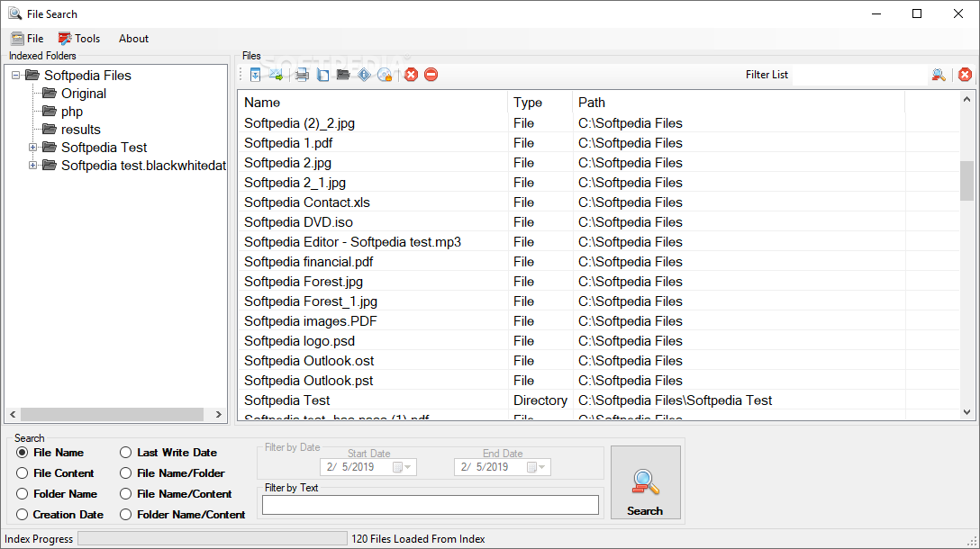
Task: Click the folder tree scroll right arrow
Action: (x=218, y=414)
